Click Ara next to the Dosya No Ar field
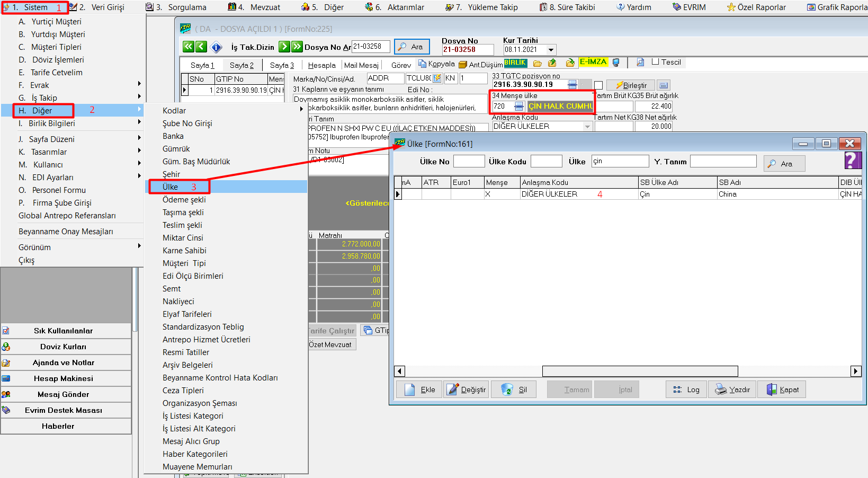Image resolution: width=868 pixels, height=478 pixels. pos(411,47)
